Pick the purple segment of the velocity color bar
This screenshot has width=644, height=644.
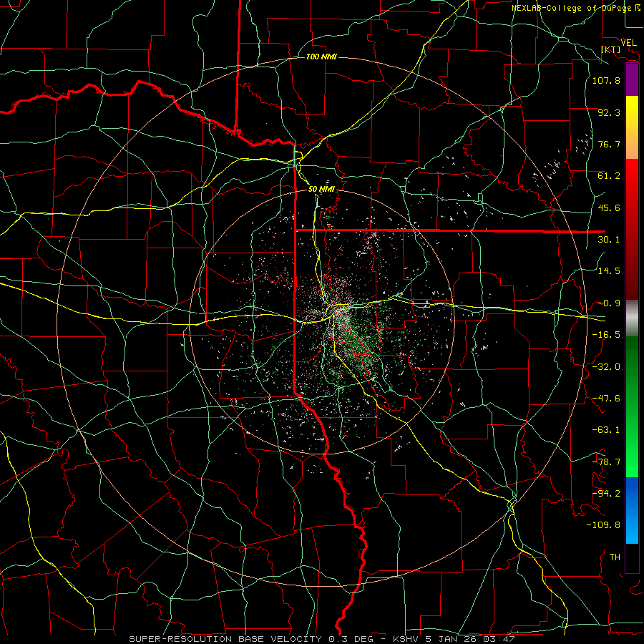pos(632,79)
